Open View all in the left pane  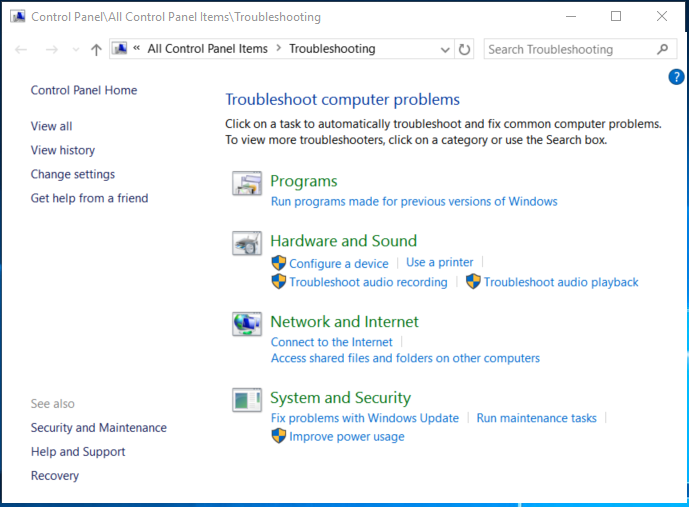pyautogui.click(x=51, y=126)
